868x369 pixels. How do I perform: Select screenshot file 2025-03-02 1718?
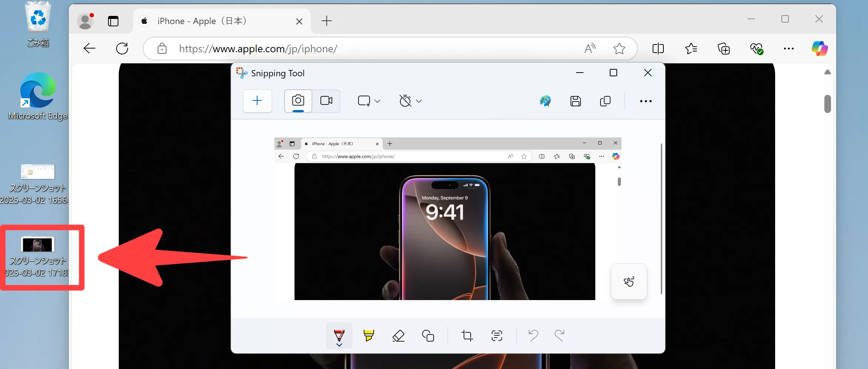click(37, 257)
